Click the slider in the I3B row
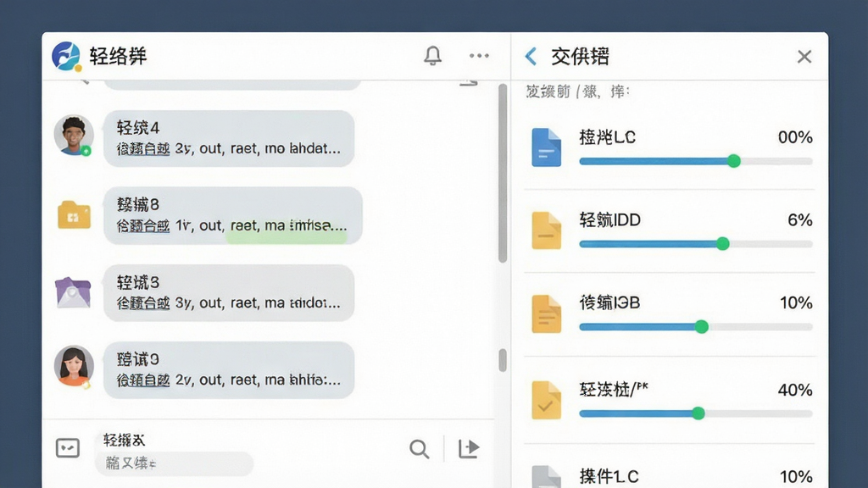 696,327
